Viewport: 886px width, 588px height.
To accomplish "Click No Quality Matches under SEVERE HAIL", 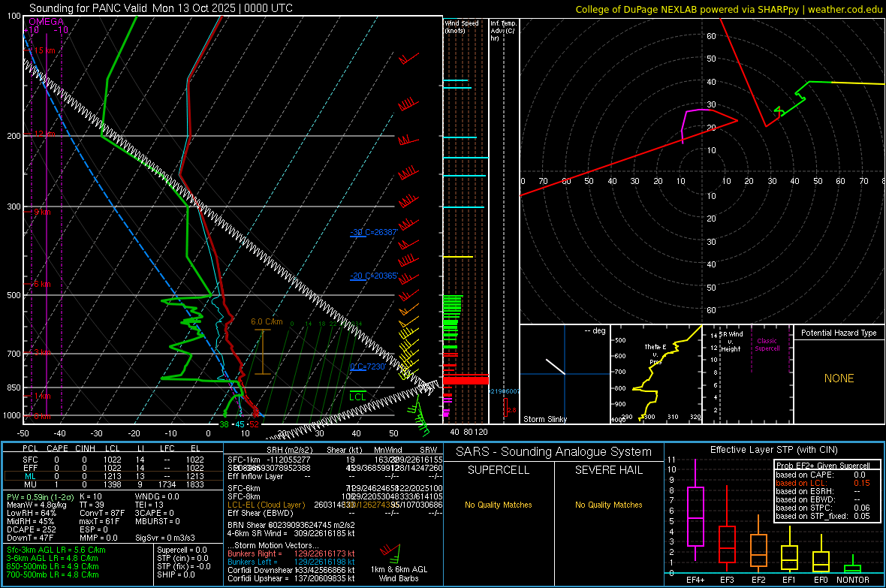I will point(608,505).
